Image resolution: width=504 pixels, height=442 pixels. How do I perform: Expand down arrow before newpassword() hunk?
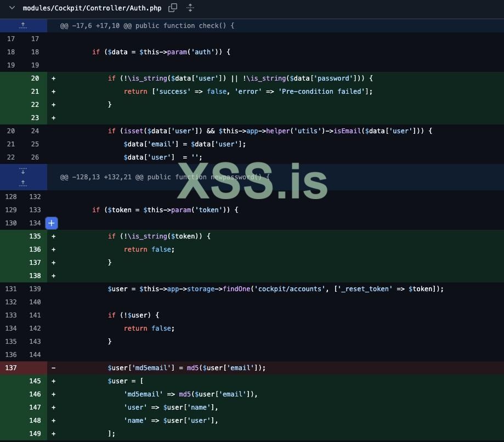(x=23, y=171)
